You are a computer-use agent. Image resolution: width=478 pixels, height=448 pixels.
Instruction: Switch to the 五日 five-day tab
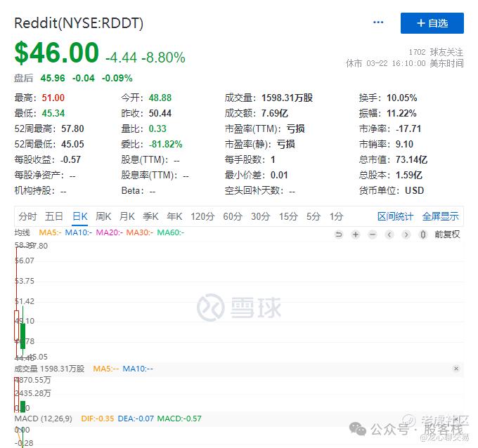(x=54, y=216)
